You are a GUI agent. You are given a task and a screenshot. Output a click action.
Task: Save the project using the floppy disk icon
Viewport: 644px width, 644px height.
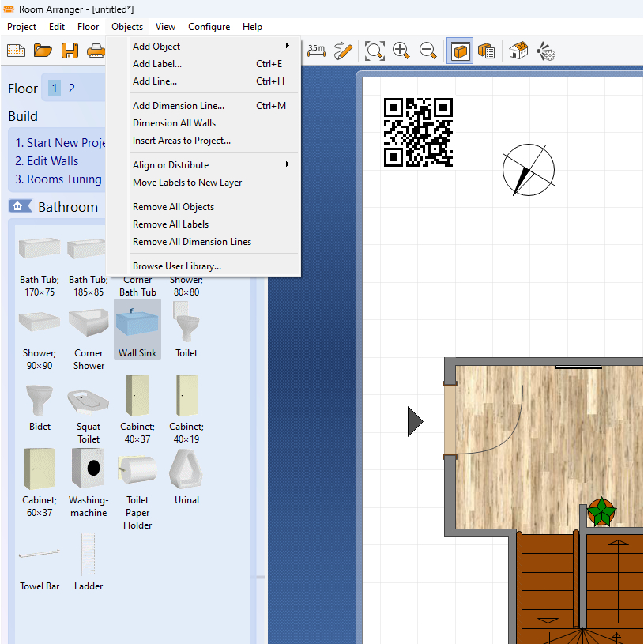coord(70,51)
